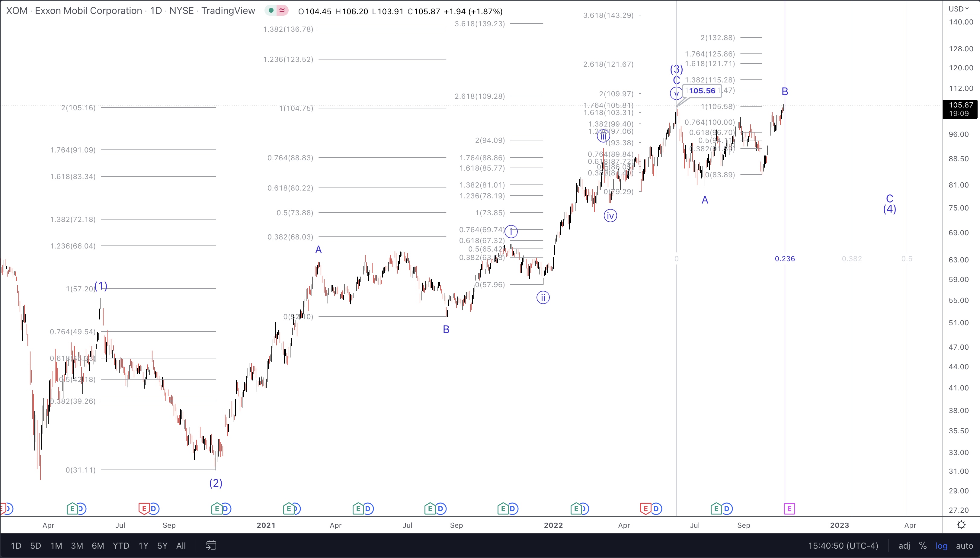Select the 1M time range
The image size is (980, 558).
[56, 546]
